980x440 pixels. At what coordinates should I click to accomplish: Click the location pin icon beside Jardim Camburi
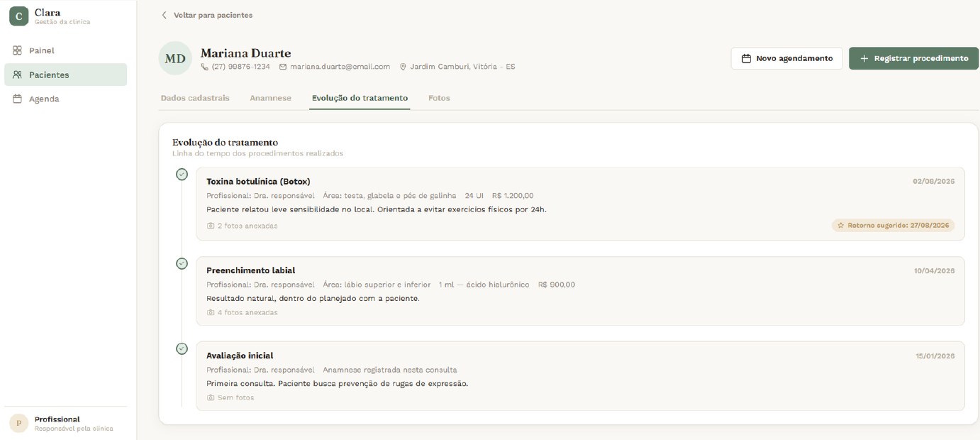coord(403,67)
